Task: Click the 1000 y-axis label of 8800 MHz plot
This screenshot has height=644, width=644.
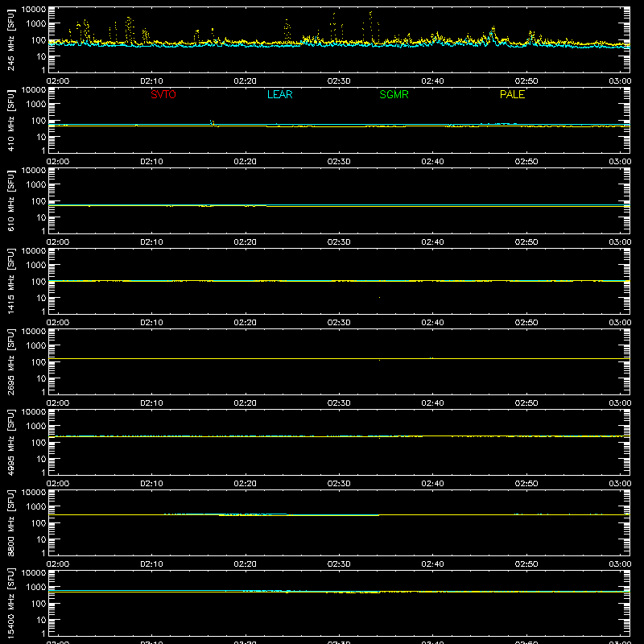Action: pos(36,507)
